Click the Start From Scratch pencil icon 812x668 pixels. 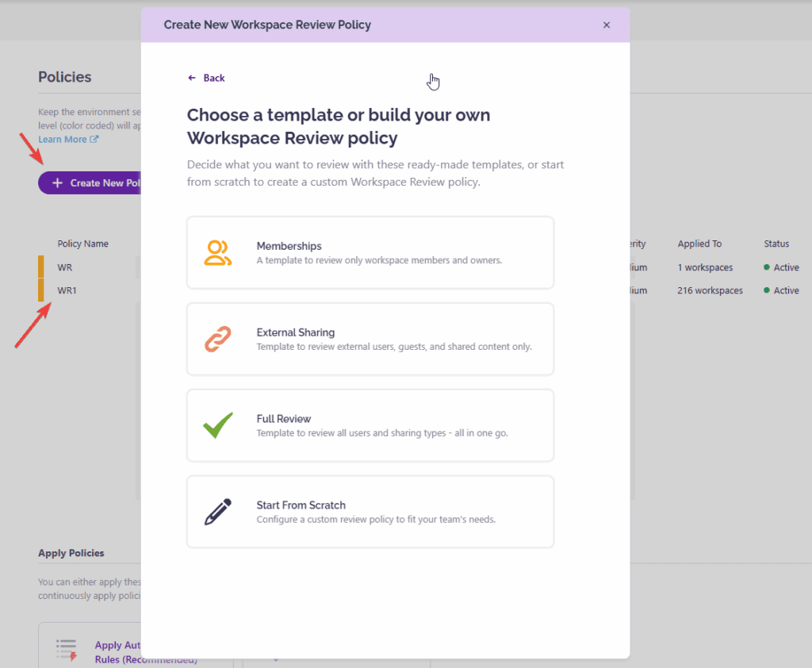[x=217, y=512]
